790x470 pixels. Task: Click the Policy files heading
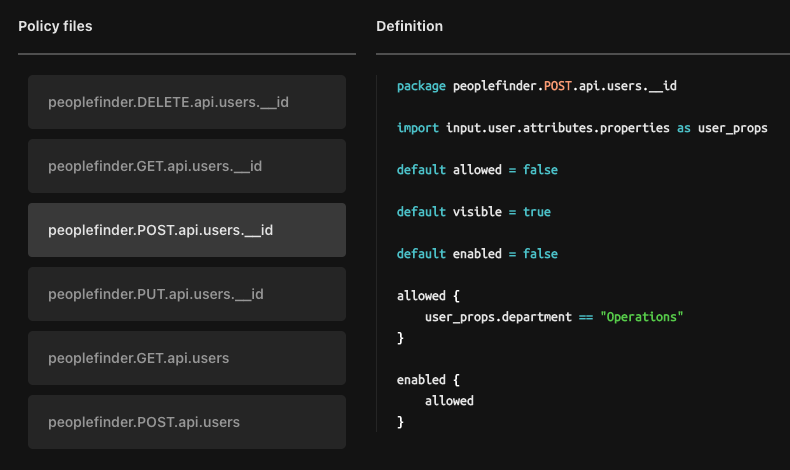[x=55, y=26]
